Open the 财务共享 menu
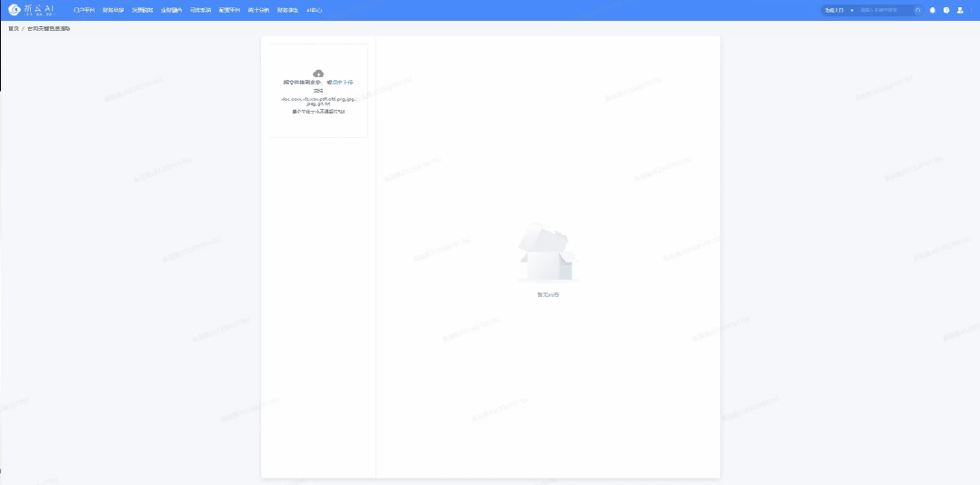This screenshot has height=485, width=980. tap(113, 10)
